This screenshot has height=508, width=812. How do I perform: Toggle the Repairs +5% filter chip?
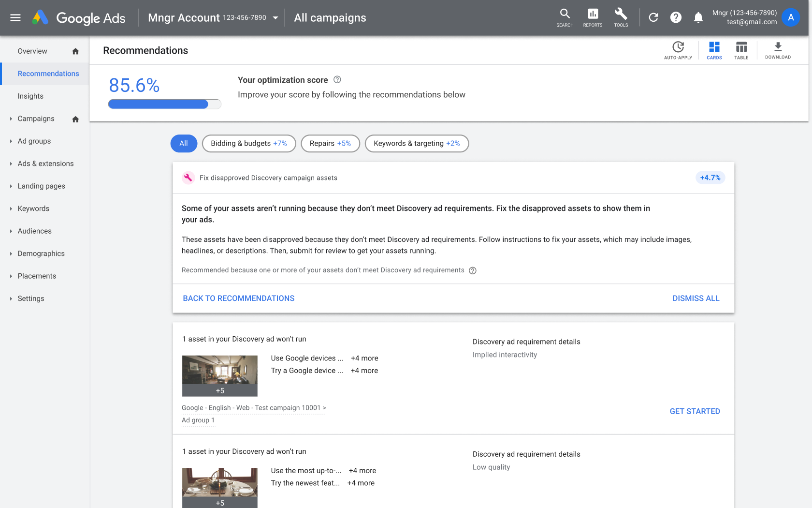click(330, 143)
